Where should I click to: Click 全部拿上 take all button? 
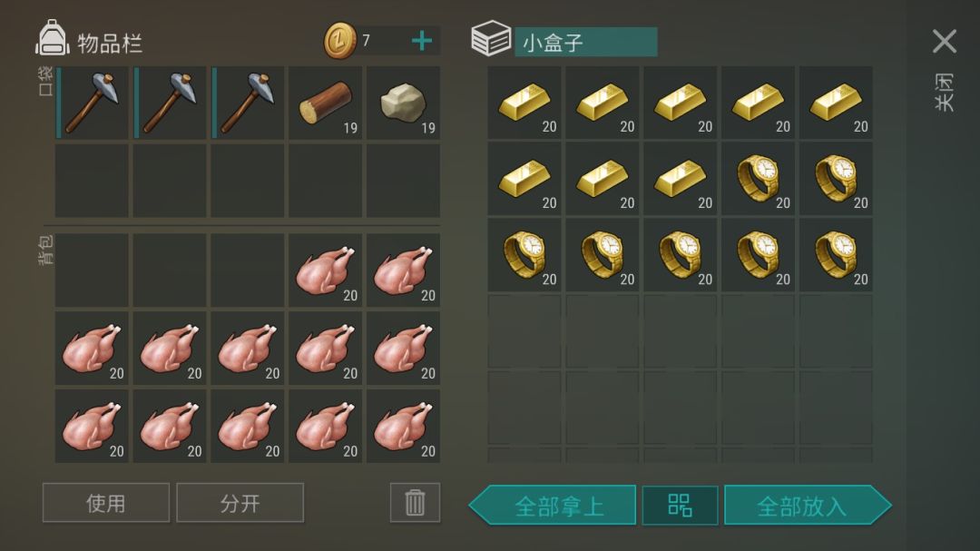tap(553, 505)
